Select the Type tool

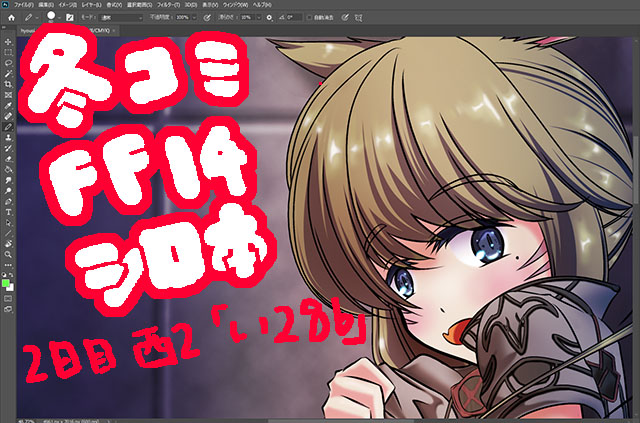point(8,212)
